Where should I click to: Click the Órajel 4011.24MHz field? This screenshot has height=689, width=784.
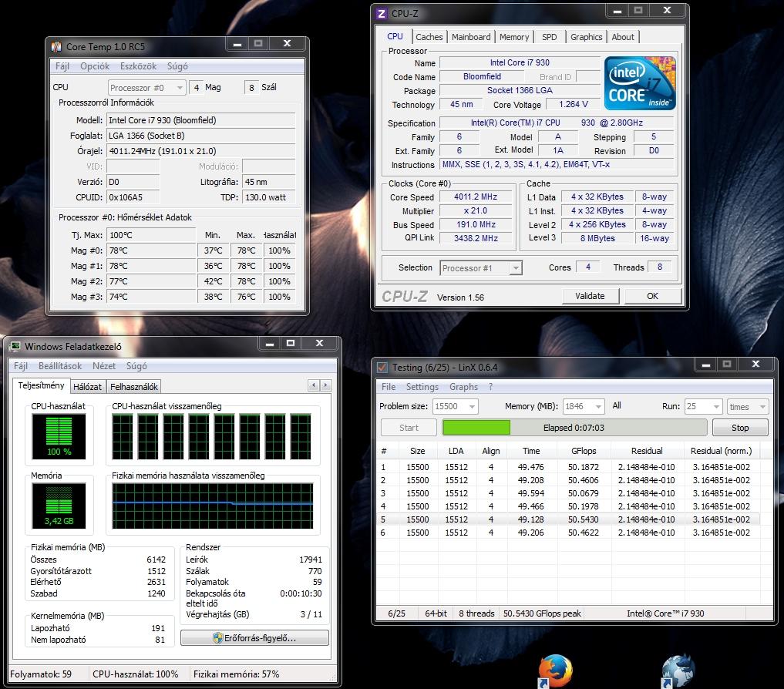(200, 151)
